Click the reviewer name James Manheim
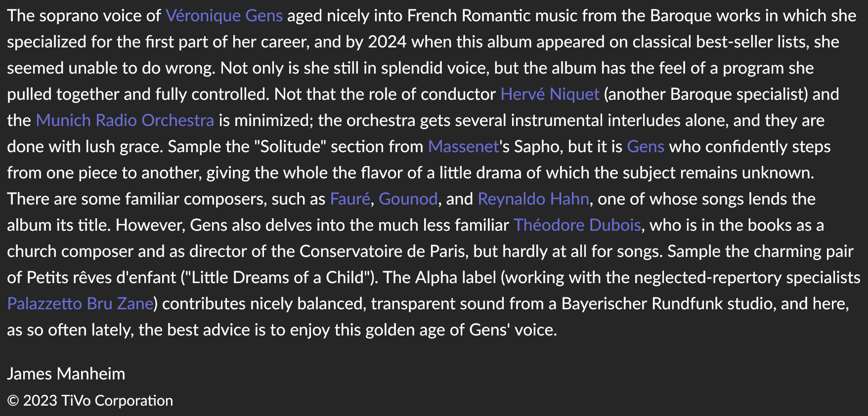This screenshot has height=416, width=868. pos(66,374)
